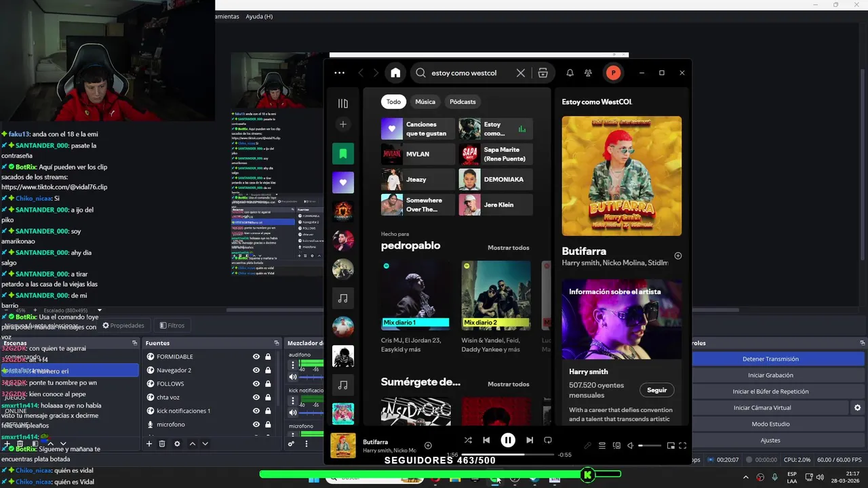This screenshot has height=488, width=868.
Task: Open the Spotify three-dot menu
Action: (x=339, y=73)
